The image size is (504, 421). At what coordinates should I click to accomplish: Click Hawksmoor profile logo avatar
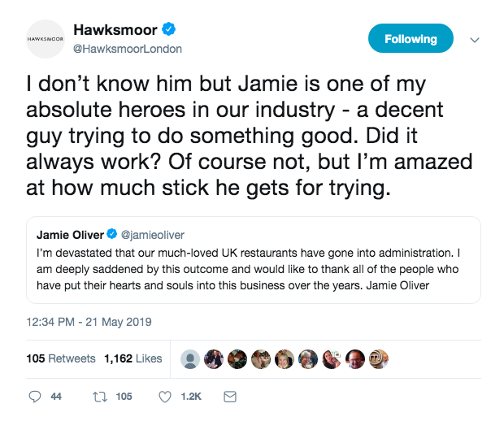46,38
